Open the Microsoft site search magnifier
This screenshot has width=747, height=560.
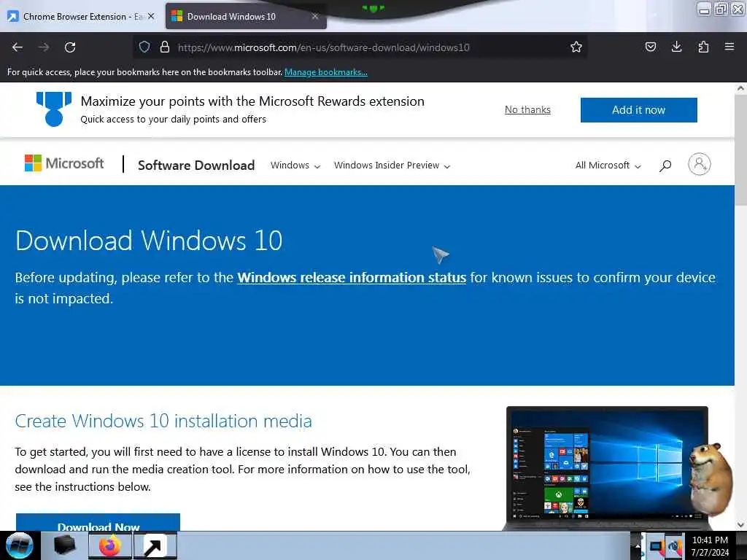pyautogui.click(x=665, y=166)
